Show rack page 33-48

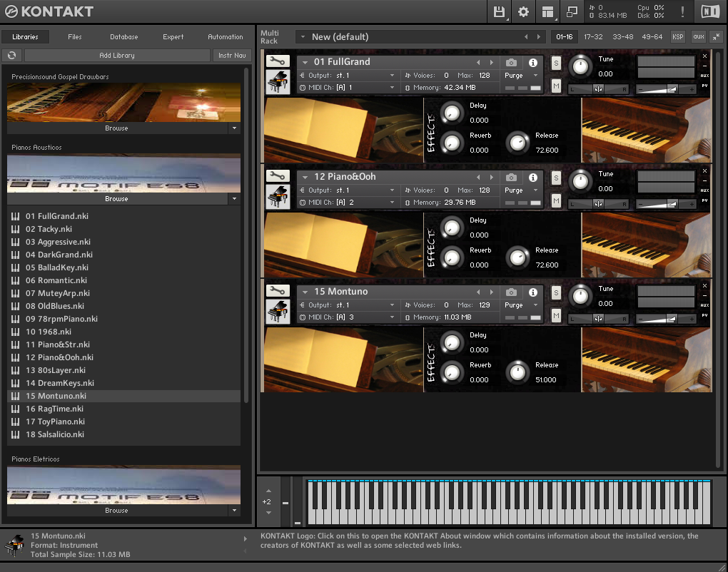pos(622,36)
